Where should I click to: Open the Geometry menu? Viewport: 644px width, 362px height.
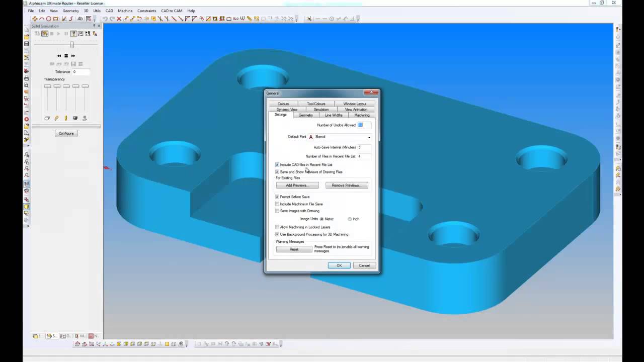[x=70, y=11]
